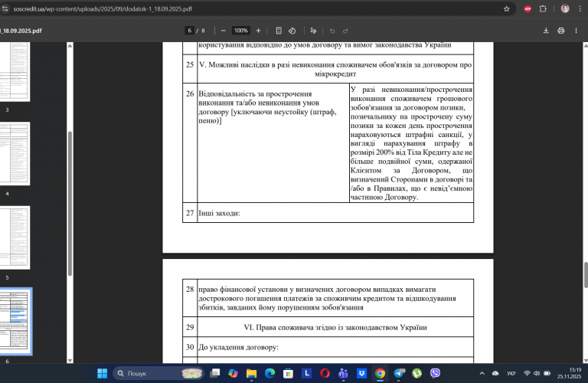Click the page number field showing 6
The image size is (588, 383).
(190, 31)
